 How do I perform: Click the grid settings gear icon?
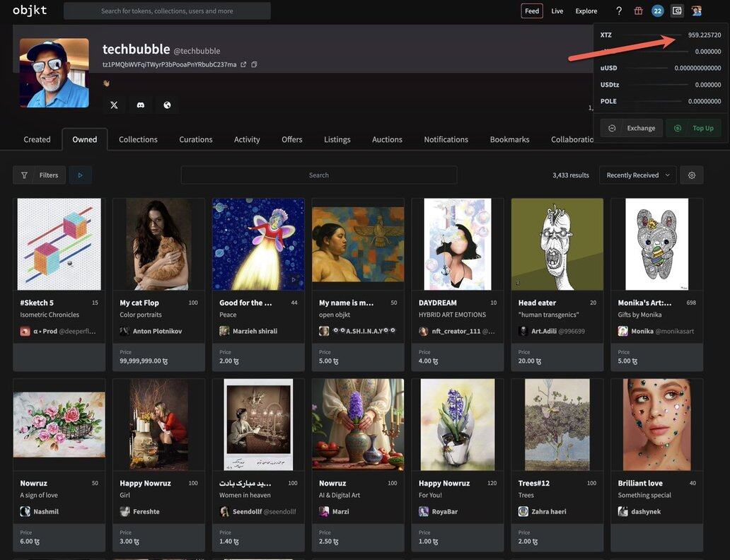click(x=692, y=175)
